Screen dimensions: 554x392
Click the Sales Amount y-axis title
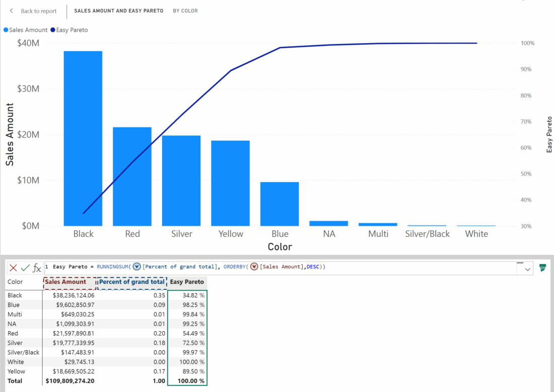[x=10, y=135]
